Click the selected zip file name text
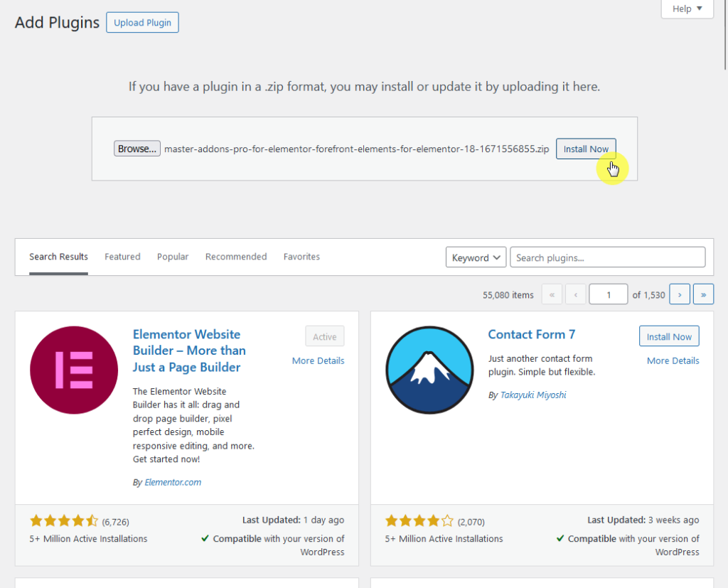Screen dimensions: 728x588 pos(357,149)
